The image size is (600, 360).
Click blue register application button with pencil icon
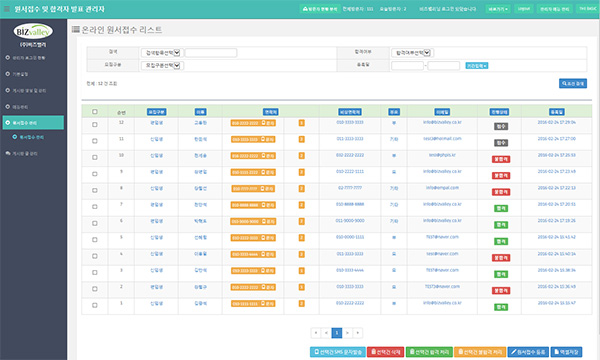coord(528,352)
